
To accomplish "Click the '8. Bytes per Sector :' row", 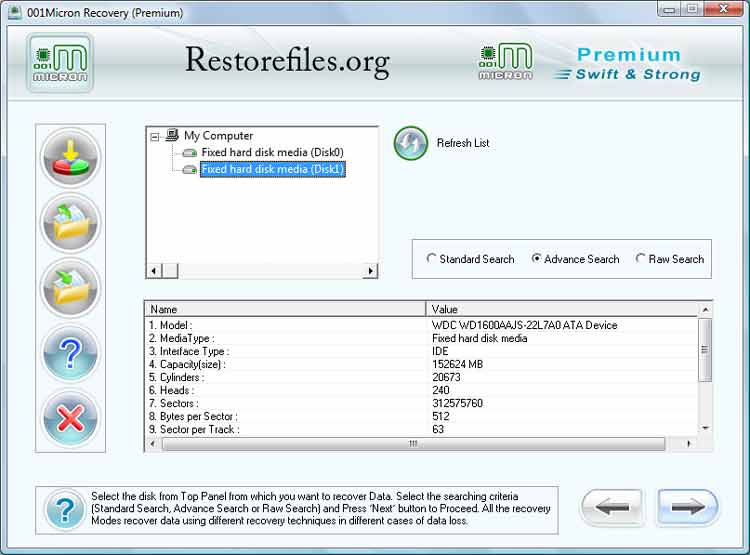I will point(421,416).
